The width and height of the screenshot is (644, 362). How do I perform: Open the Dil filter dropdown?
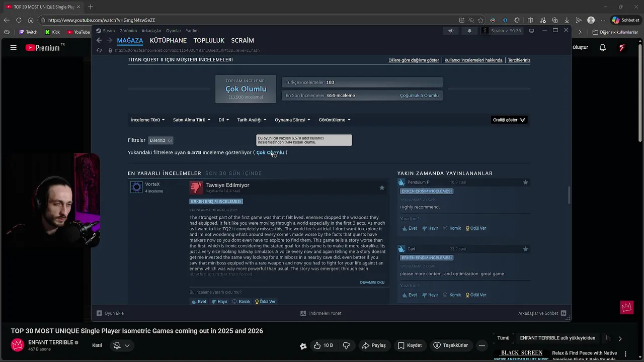tap(224, 120)
